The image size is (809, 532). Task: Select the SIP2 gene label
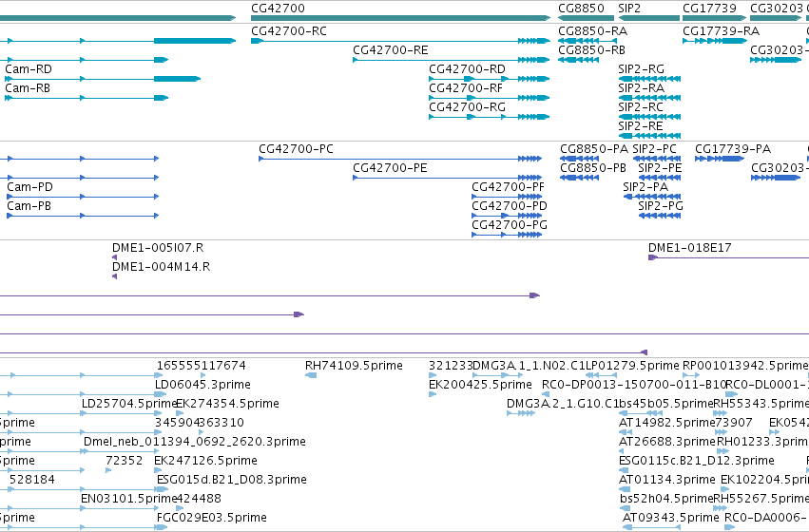(x=629, y=9)
